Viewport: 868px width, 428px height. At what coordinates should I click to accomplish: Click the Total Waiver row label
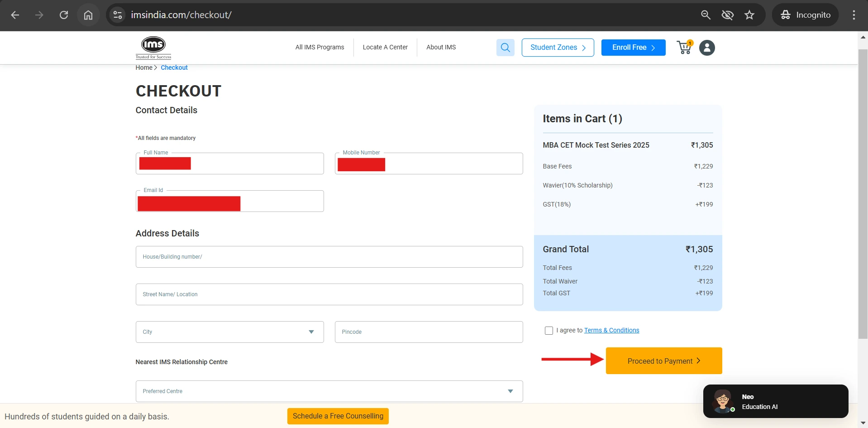point(560,281)
